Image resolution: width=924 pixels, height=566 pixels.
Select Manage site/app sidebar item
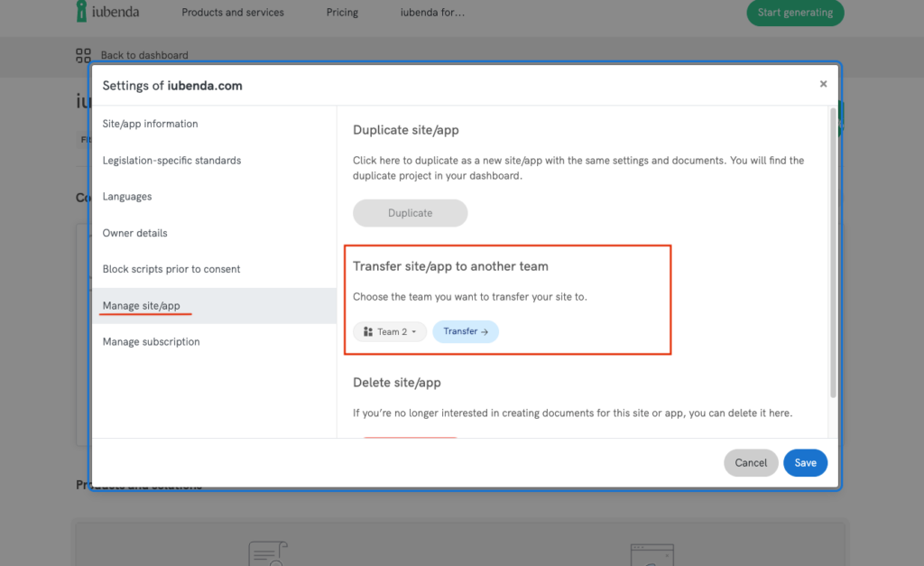pyautogui.click(x=142, y=306)
